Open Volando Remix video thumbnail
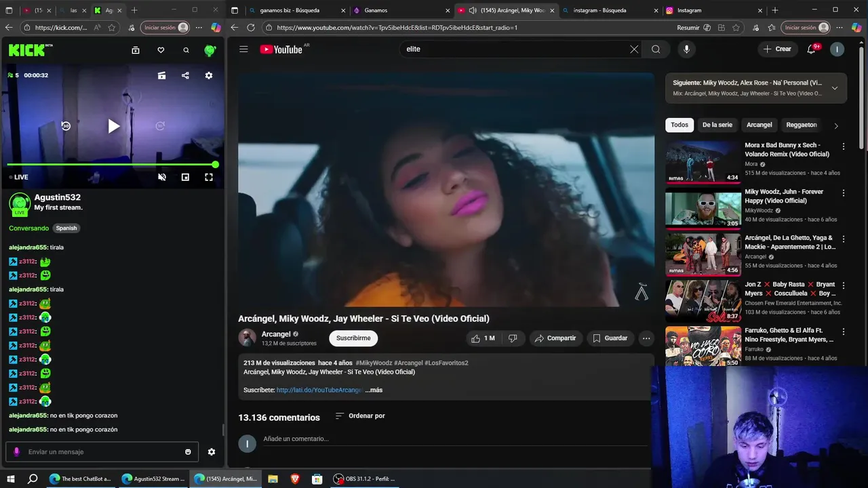The image size is (868, 488). click(x=703, y=162)
